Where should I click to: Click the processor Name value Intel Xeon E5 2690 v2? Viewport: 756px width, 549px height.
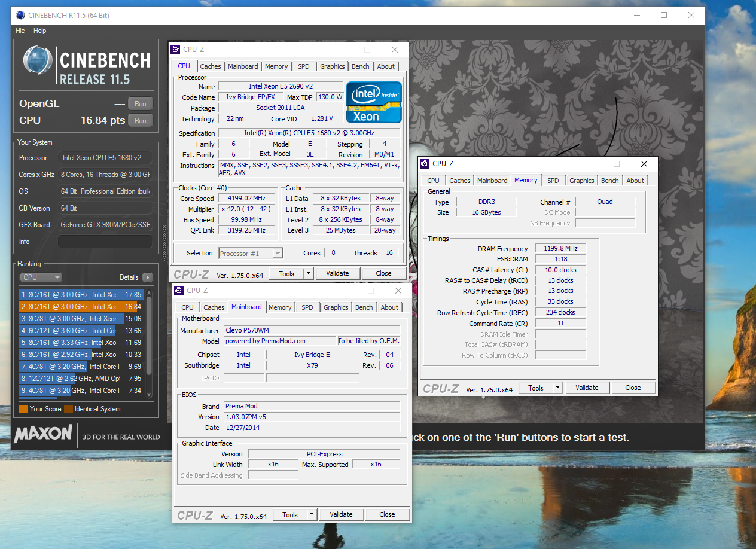(x=281, y=87)
